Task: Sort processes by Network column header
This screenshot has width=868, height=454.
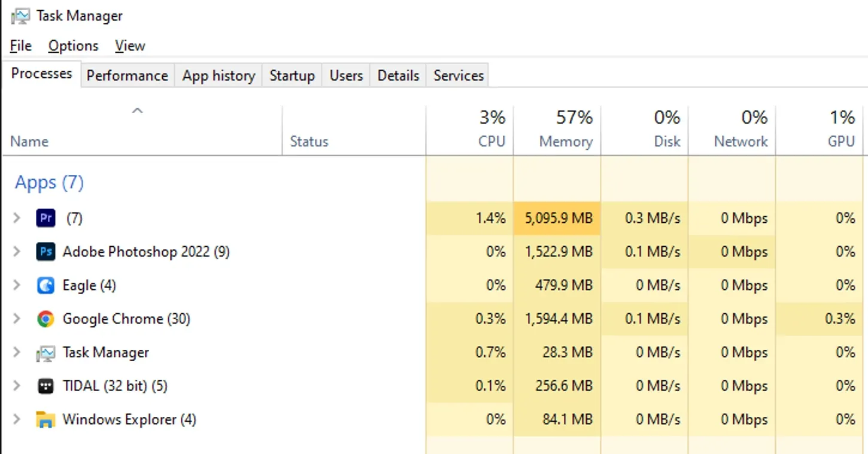Action: (732, 130)
